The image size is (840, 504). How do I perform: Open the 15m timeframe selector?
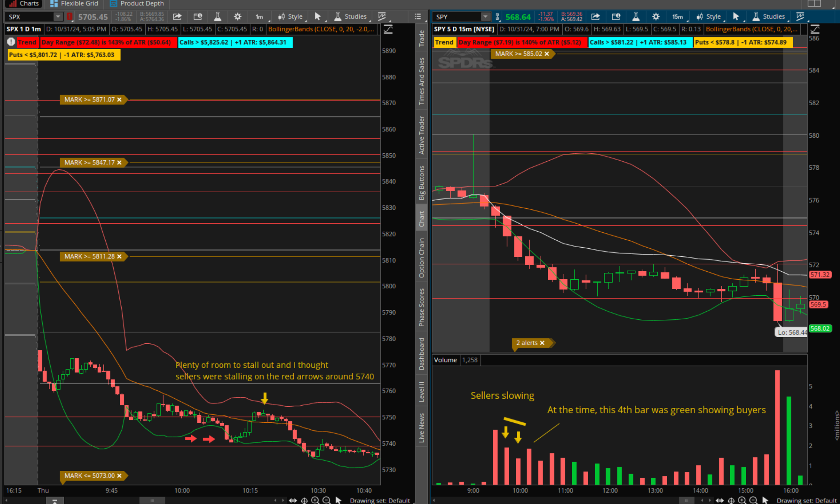pos(678,16)
